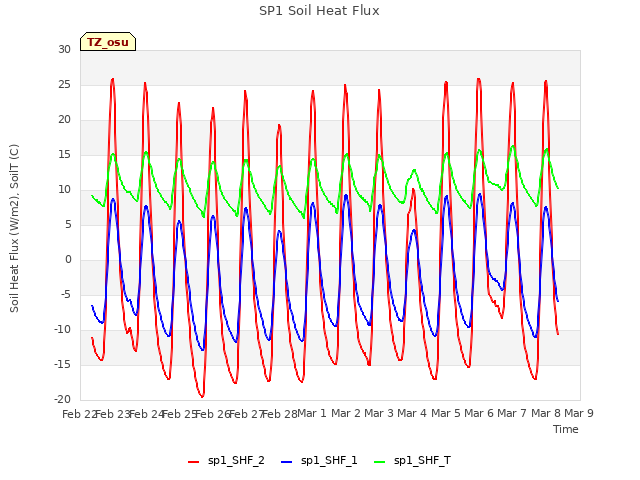The image size is (640, 480).
Task: Click the green sp1_SHF_T legend swatch
Action: (380, 462)
